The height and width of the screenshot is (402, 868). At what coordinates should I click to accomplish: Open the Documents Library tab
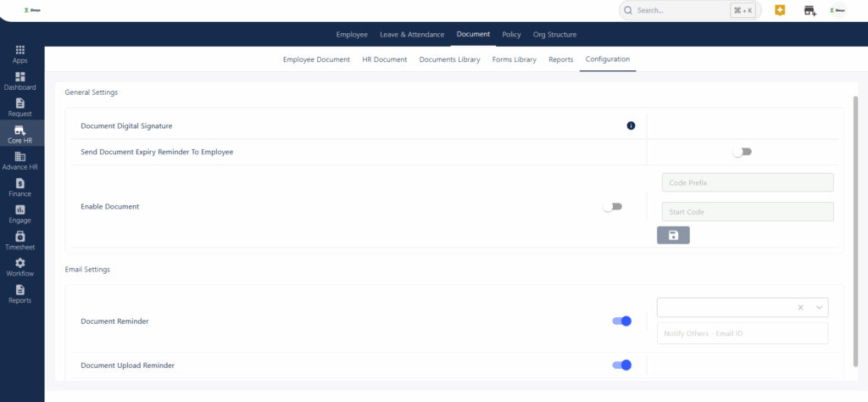tap(449, 59)
